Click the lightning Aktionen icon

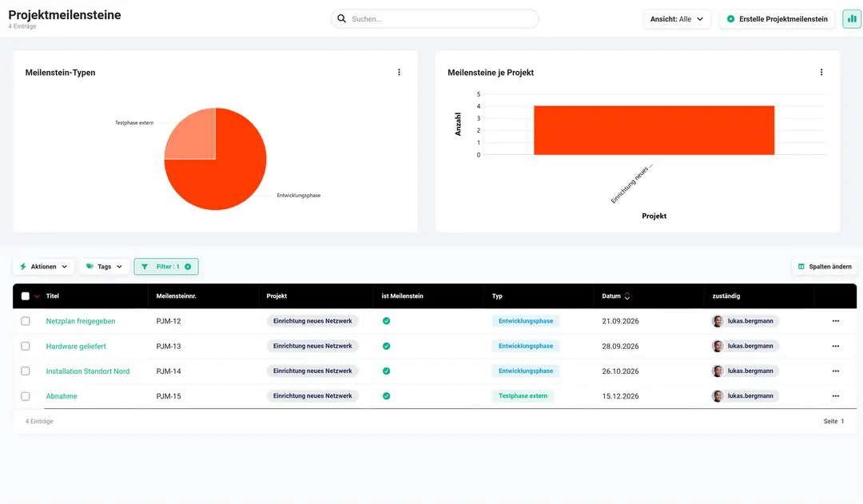23,266
